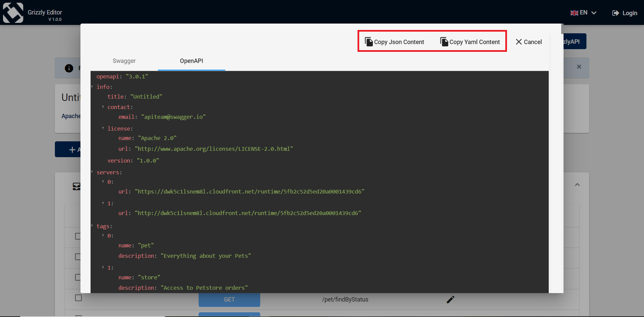The height and width of the screenshot is (317, 644).
Task: Collapse the contact node
Action: point(103,107)
